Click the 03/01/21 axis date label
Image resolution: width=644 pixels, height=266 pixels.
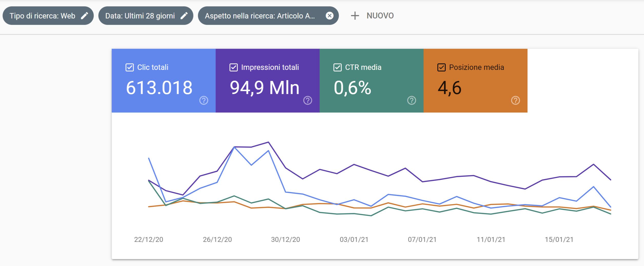(x=354, y=240)
